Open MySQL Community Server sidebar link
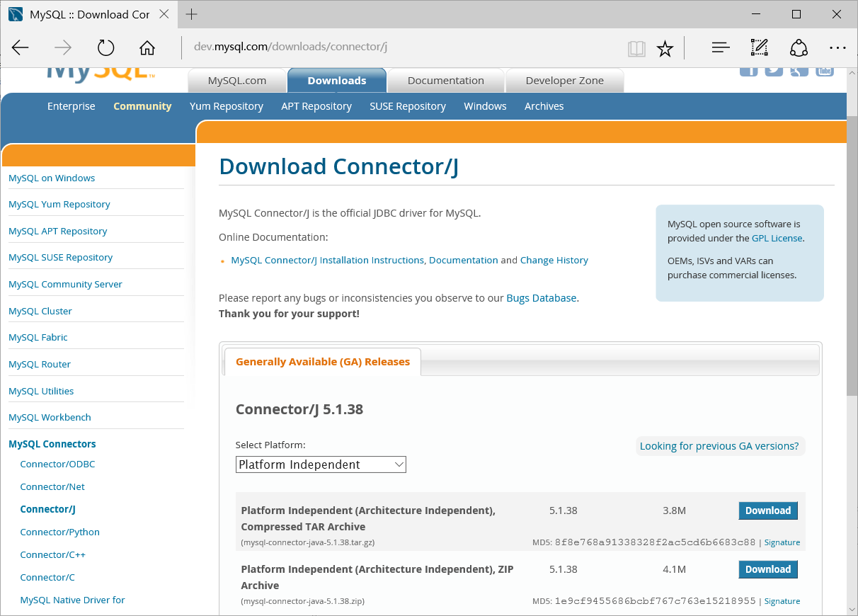This screenshot has width=858, height=616. [x=65, y=284]
